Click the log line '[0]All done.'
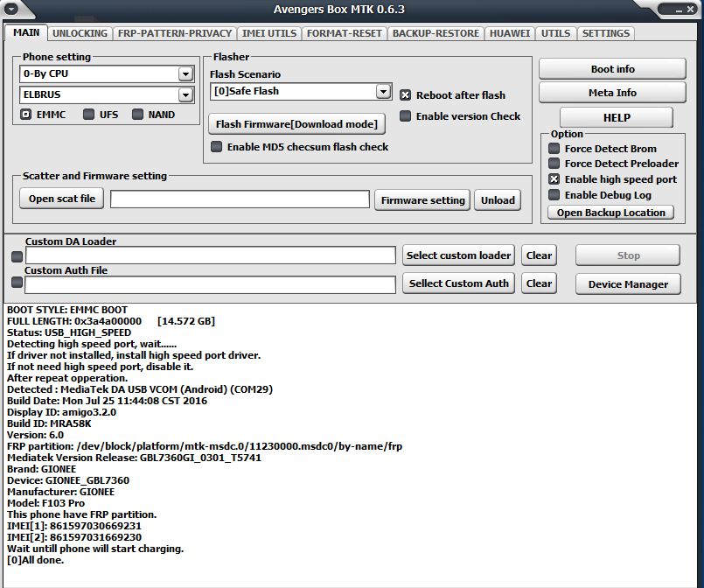This screenshot has width=704, height=588. pos(36,560)
